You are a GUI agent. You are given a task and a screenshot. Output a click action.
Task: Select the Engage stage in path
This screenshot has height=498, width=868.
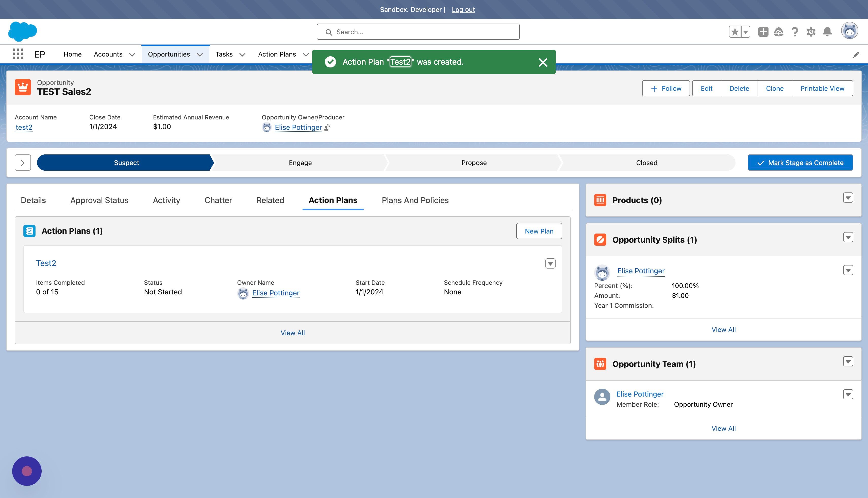(x=300, y=163)
